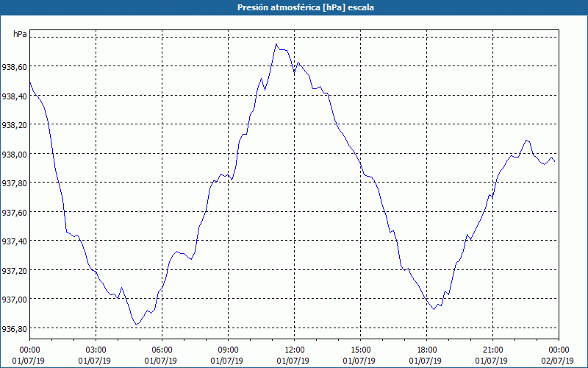
Task: Select the 937,80 y-axis value
Action: 14,183
